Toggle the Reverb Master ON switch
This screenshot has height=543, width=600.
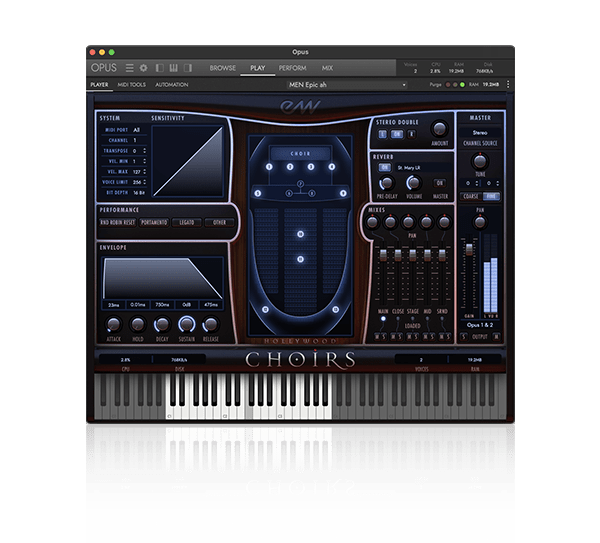point(439,183)
